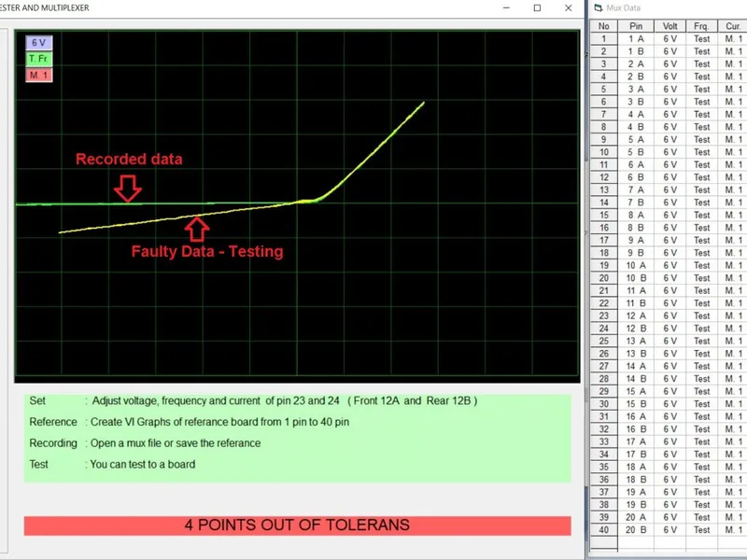The height and width of the screenshot is (560, 747).
Task: Select the pin cell '10 B'
Action: pos(636,278)
